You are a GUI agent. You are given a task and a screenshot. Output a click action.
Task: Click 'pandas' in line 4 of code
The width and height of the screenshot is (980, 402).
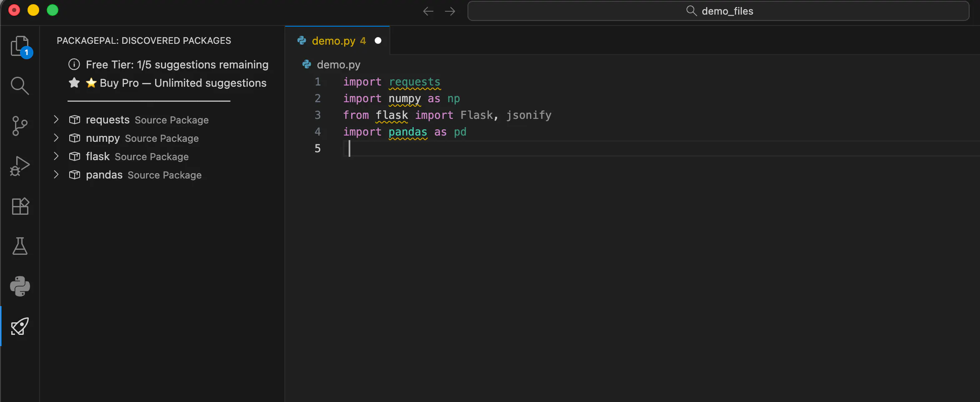click(408, 132)
